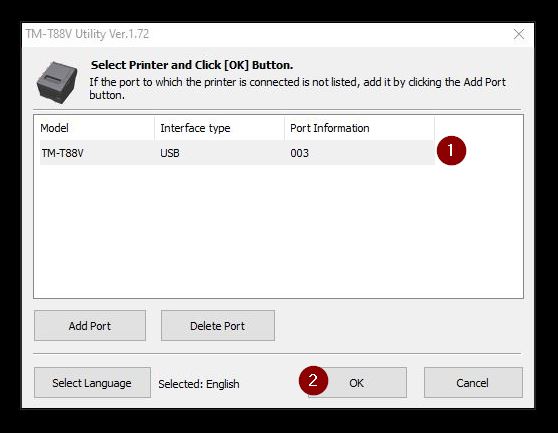Click the Selected: English language label

(x=199, y=384)
